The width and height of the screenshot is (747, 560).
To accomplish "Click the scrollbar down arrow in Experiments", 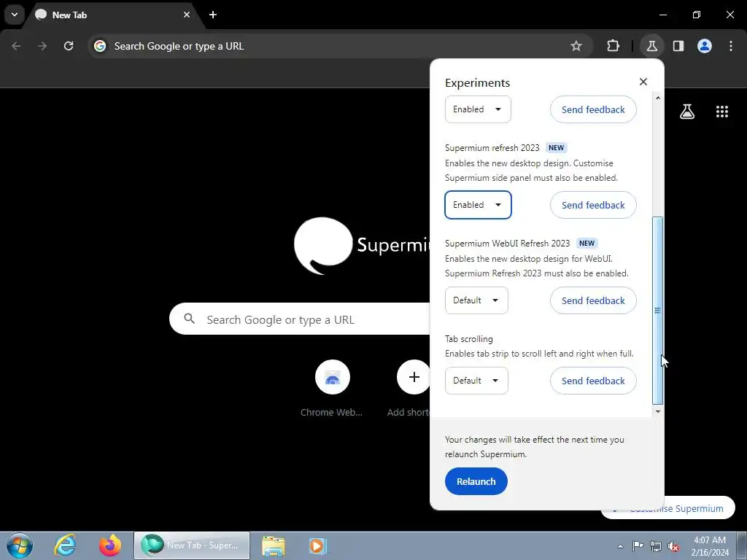I will (658, 411).
